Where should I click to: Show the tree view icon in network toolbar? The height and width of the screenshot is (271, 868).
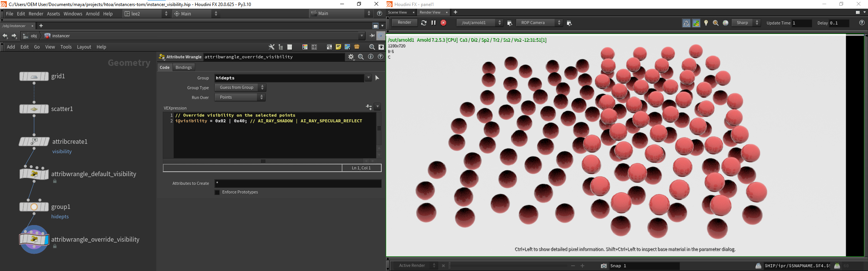[x=281, y=47]
